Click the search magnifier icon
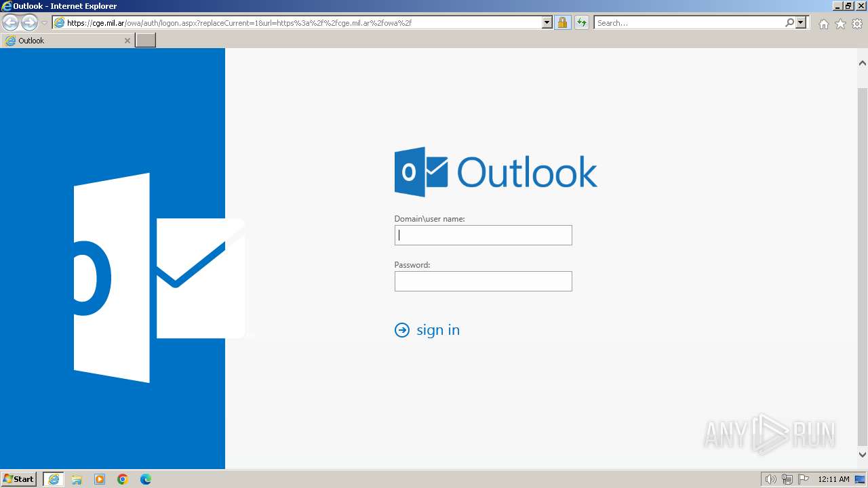Image resolution: width=868 pixels, height=488 pixels. 789,23
